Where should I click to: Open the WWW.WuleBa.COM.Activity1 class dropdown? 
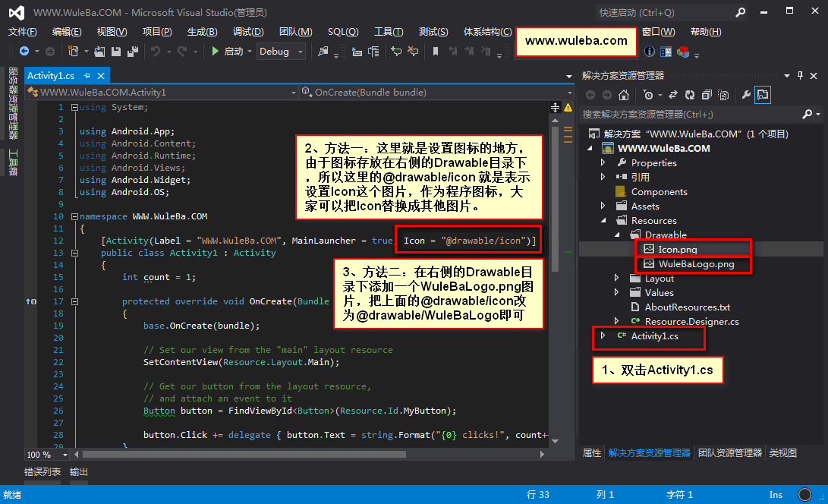click(x=162, y=93)
